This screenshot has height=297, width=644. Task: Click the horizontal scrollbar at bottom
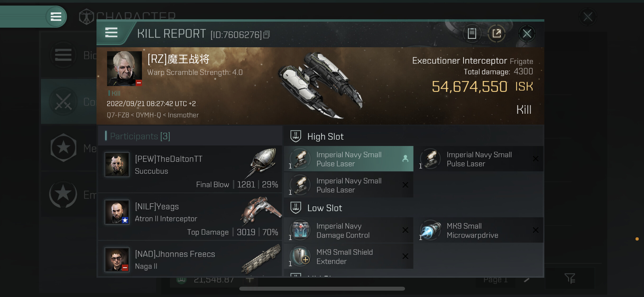coord(322,289)
